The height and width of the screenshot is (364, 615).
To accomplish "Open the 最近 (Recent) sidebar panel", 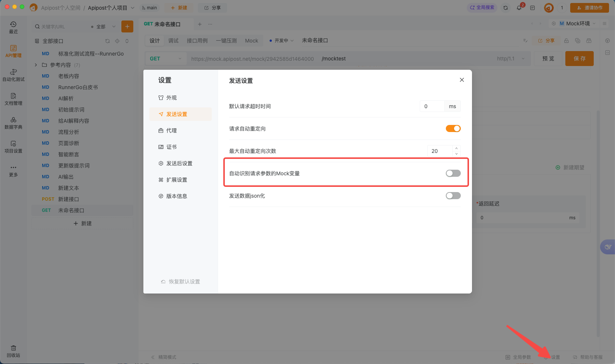I will pyautogui.click(x=13, y=27).
